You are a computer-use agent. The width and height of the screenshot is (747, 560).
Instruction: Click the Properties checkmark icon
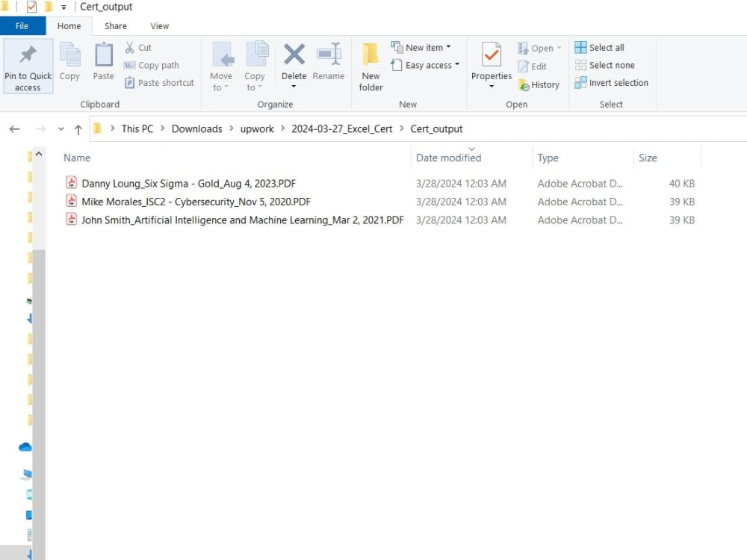pyautogui.click(x=492, y=55)
